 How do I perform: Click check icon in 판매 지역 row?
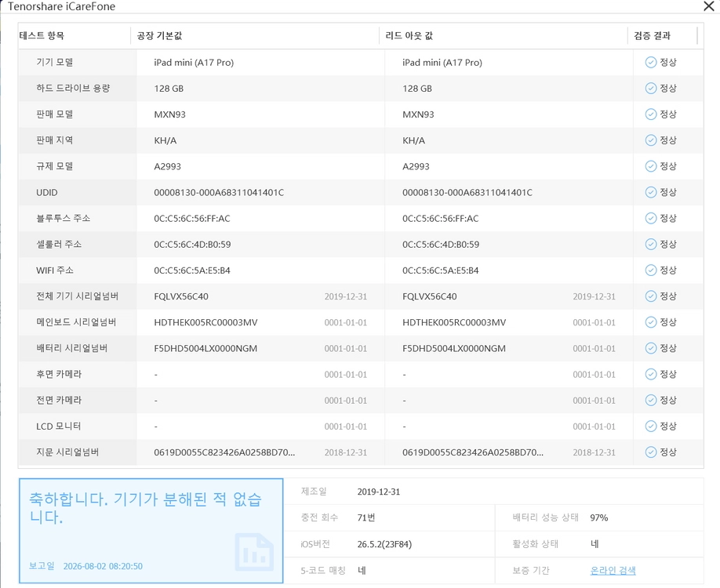[651, 140]
